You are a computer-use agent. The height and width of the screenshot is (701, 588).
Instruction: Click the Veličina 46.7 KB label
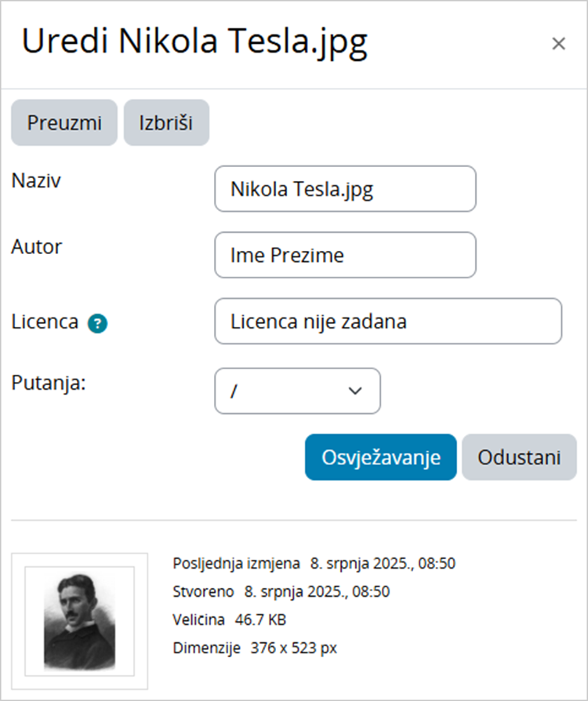[230, 619]
